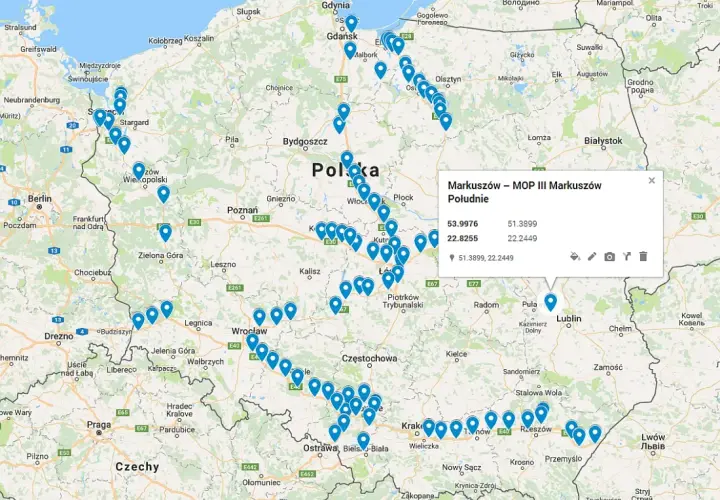The image size is (720, 500).
Task: Click the Białystok city label
Action: click(603, 141)
